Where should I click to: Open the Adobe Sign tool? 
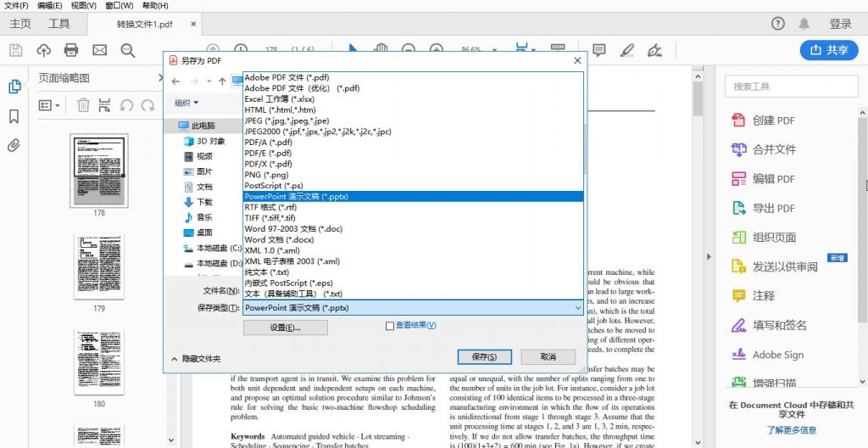pyautogui.click(x=767, y=355)
